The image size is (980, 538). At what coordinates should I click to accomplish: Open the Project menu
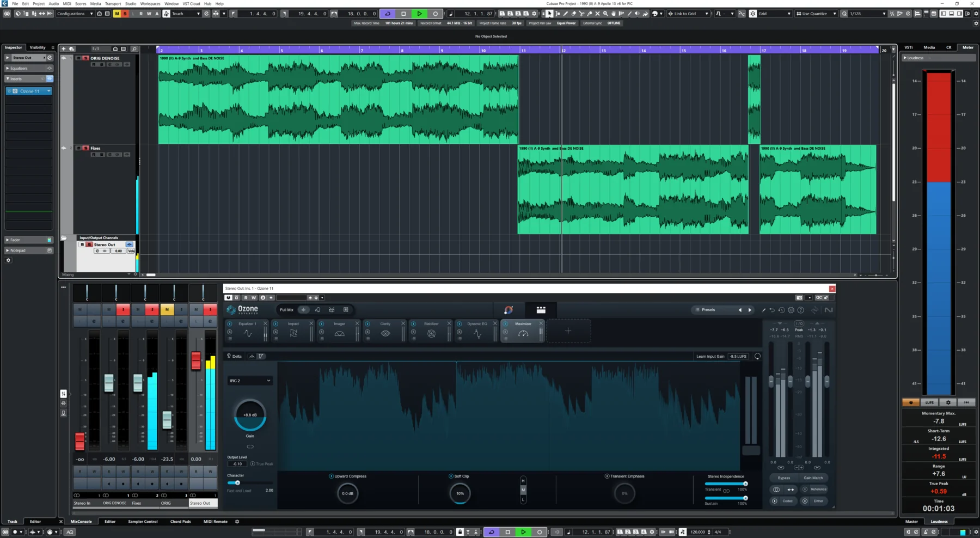39,3
